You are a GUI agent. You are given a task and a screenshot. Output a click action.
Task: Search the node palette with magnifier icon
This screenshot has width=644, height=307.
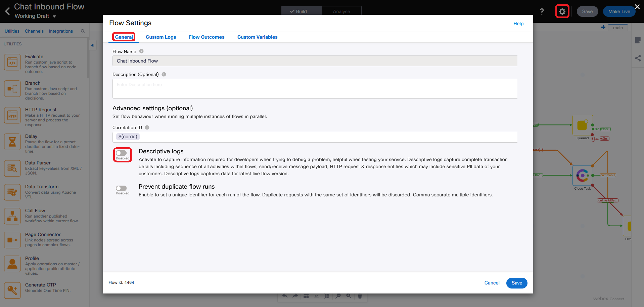pos(83,31)
